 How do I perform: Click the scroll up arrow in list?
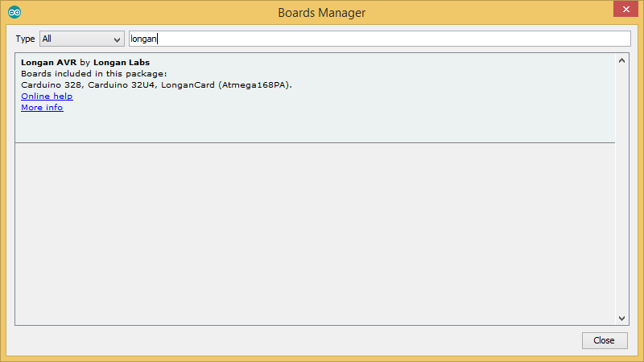(621, 61)
